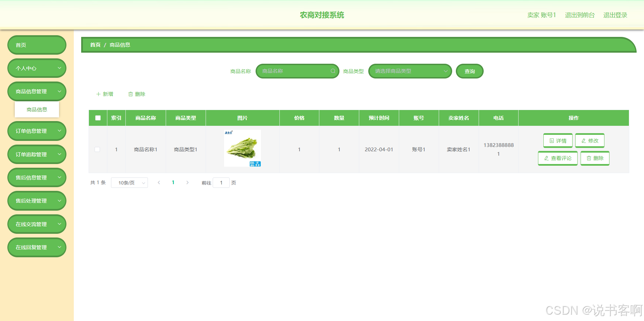Expand the 售后处理管理 sidebar menu
This screenshot has height=321, width=644.
click(x=37, y=201)
